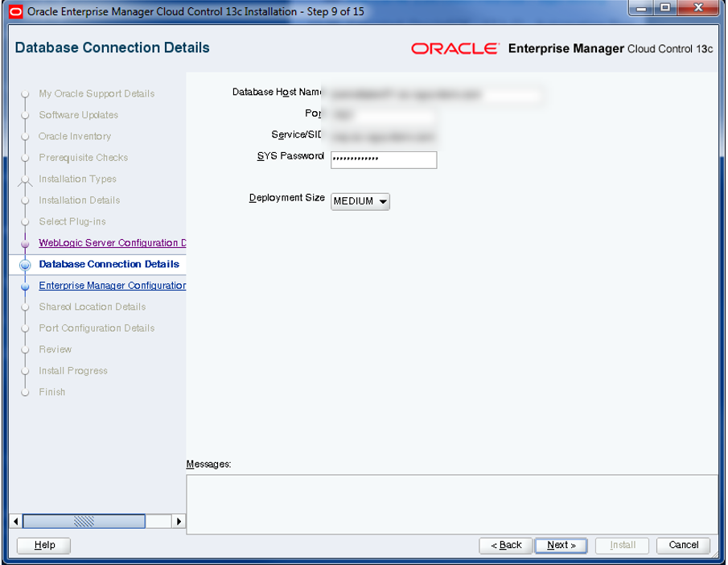Click the Installation Types step node icon
This screenshot has width=728, height=565.
[x=25, y=179]
